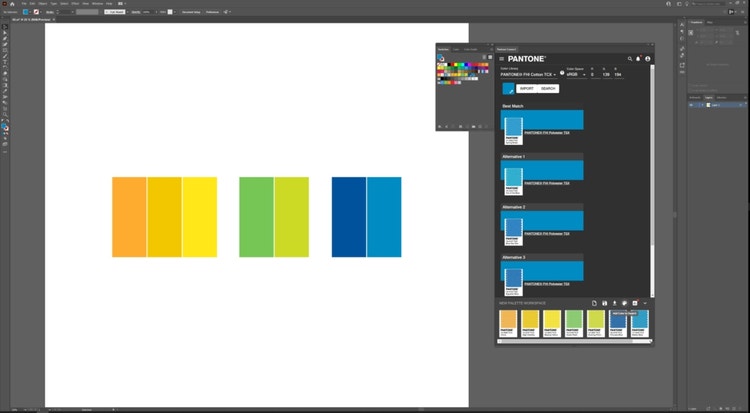Image resolution: width=750 pixels, height=413 pixels.
Task: Select bright yellow chip in palette workspace
Action: pyautogui.click(x=552, y=324)
